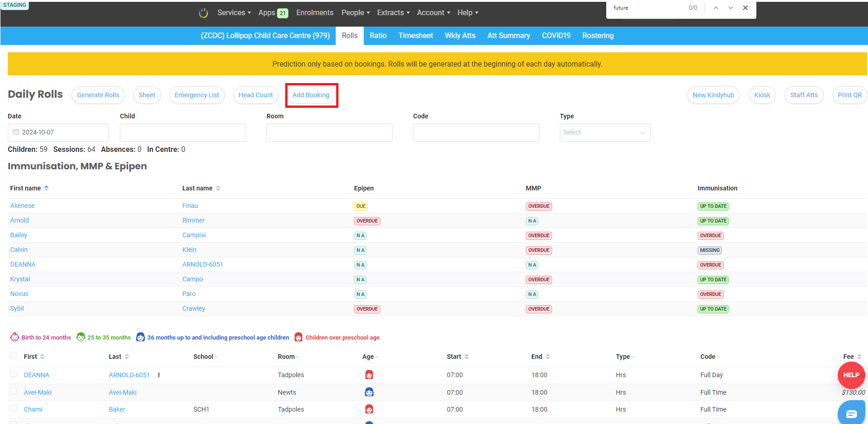Sort rolls by Fee column
Image resolution: width=868 pixels, height=424 pixels.
[x=859, y=357]
